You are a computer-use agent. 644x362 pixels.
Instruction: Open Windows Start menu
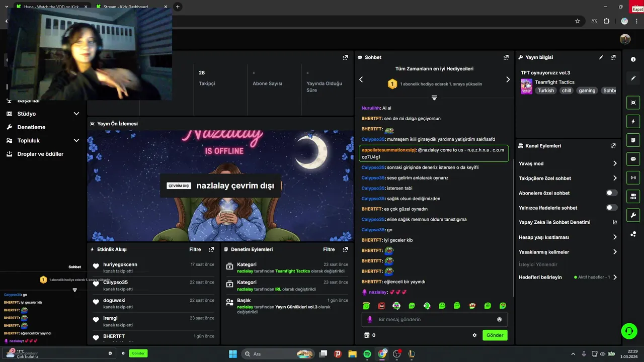233,354
